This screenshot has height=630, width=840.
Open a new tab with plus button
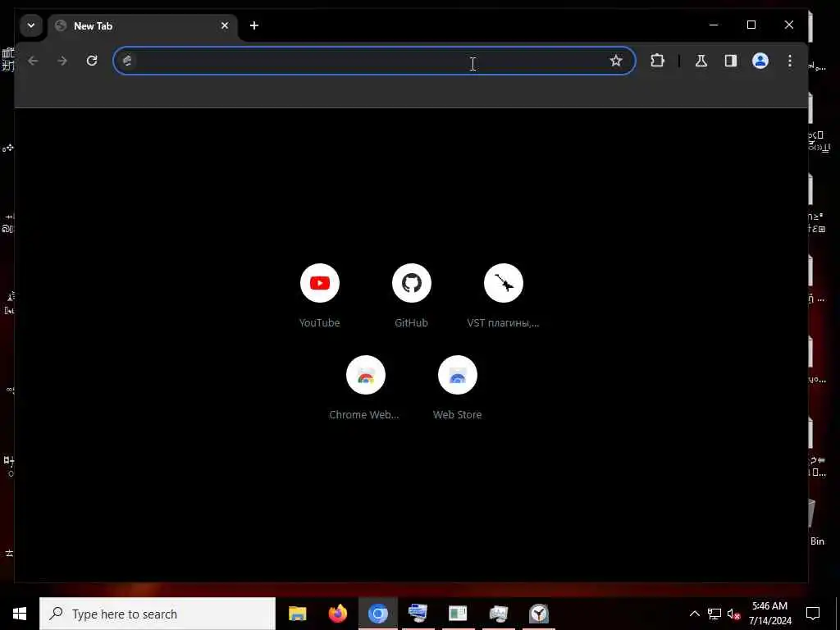pyautogui.click(x=254, y=25)
